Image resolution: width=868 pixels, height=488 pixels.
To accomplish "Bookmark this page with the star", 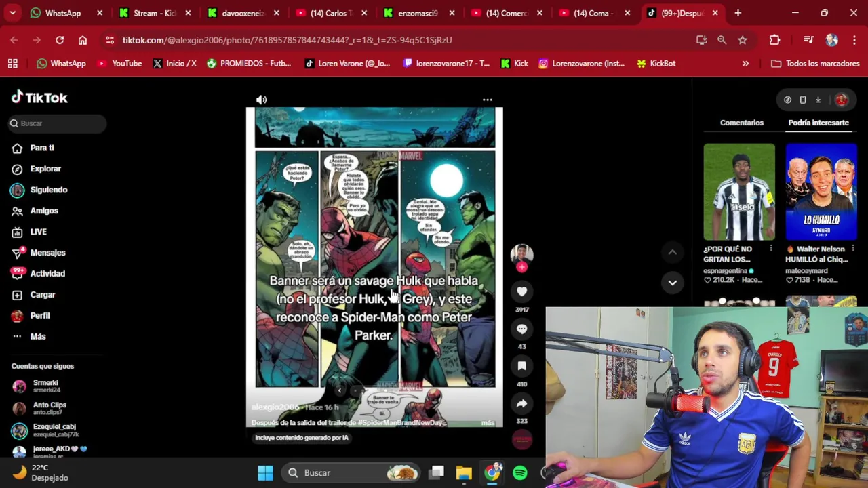I will pos(743,40).
